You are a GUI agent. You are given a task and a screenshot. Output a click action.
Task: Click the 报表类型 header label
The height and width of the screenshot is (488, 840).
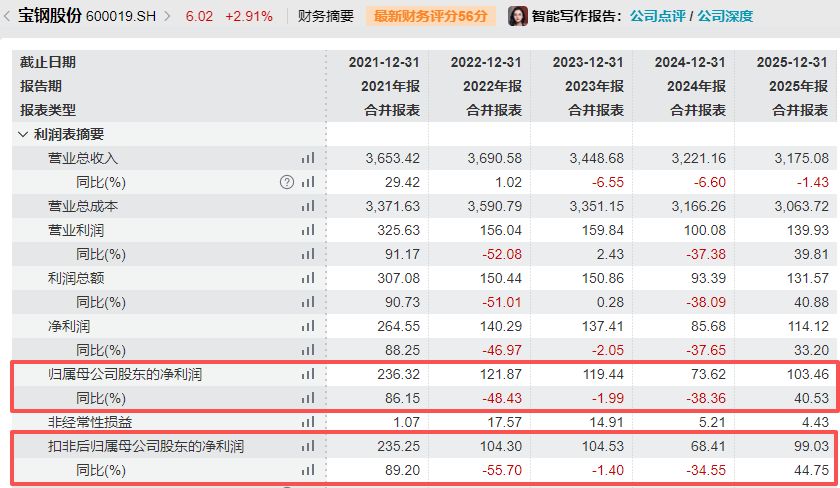48,110
